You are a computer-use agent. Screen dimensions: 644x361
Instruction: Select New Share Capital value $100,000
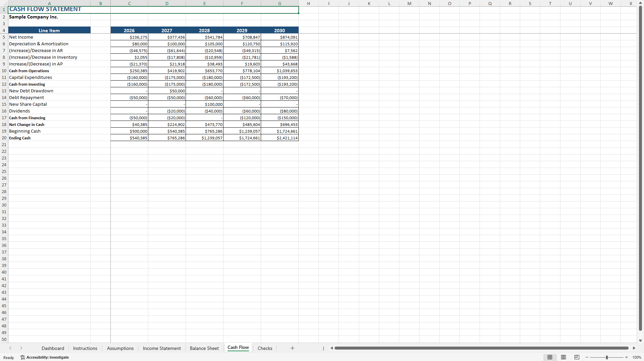tap(205, 104)
